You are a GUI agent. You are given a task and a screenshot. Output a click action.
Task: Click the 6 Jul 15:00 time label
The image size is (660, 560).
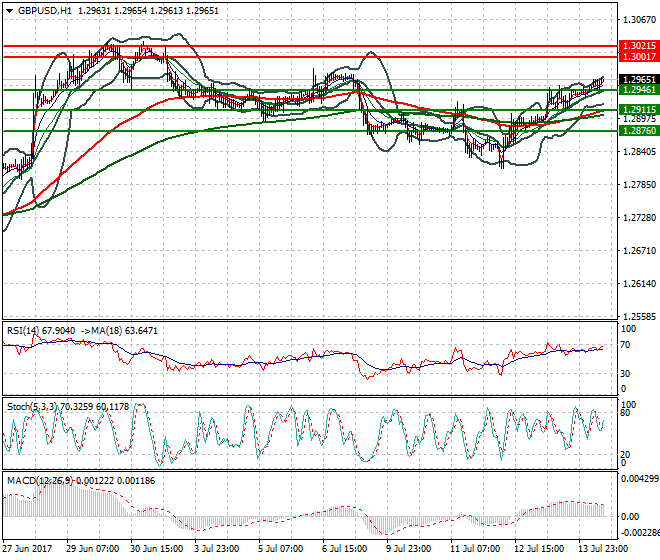click(345, 549)
